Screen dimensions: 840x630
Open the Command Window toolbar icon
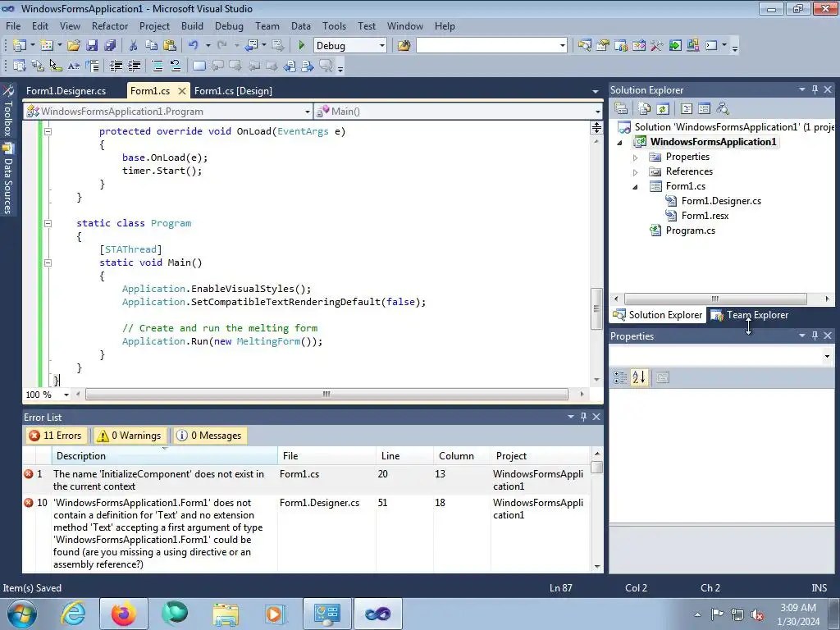point(711,46)
